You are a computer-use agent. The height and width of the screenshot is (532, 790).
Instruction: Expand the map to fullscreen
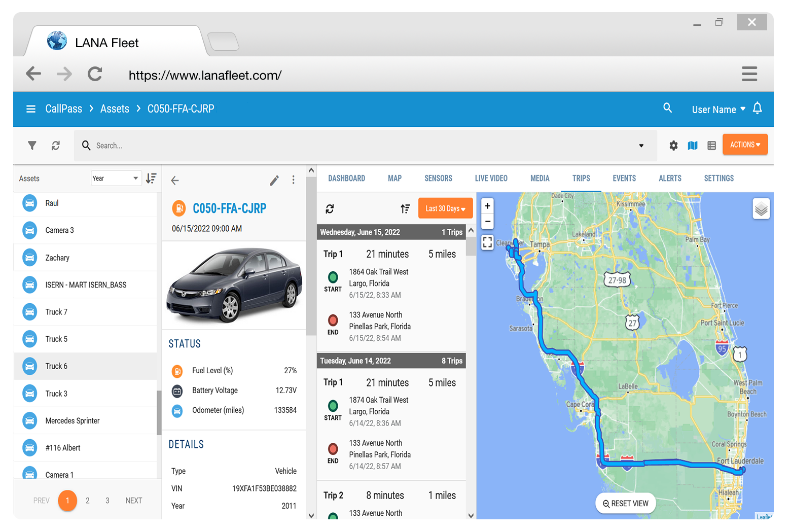(487, 242)
